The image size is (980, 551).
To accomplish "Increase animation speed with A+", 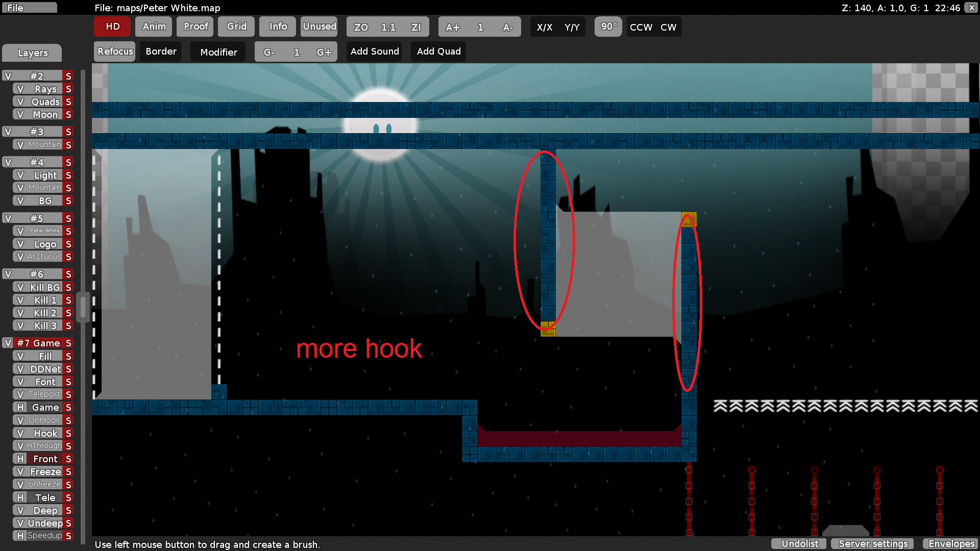I will coord(452,27).
